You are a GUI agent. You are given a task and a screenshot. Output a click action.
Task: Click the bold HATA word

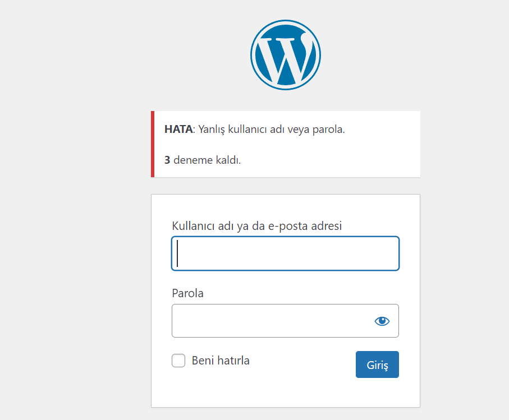tap(178, 129)
